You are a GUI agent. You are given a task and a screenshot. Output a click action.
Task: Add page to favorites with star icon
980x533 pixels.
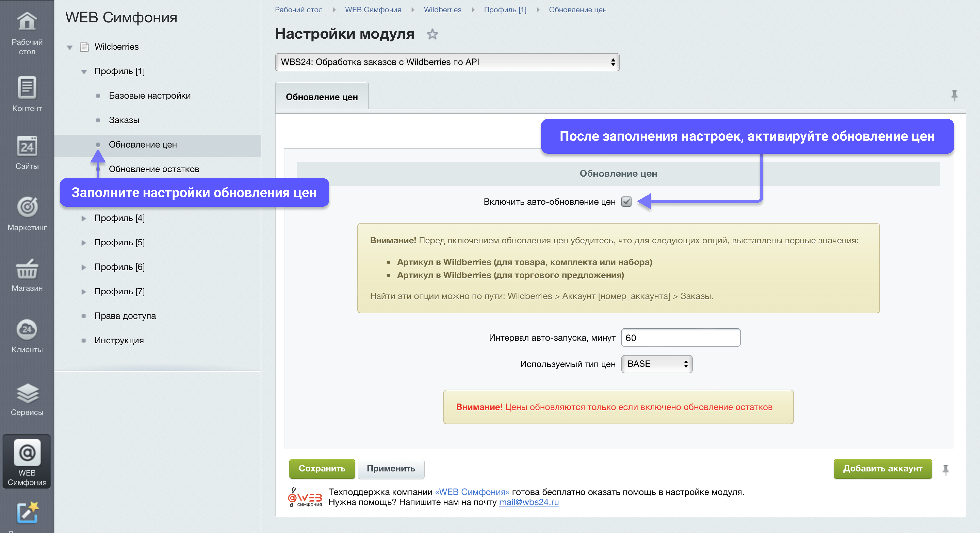point(432,34)
